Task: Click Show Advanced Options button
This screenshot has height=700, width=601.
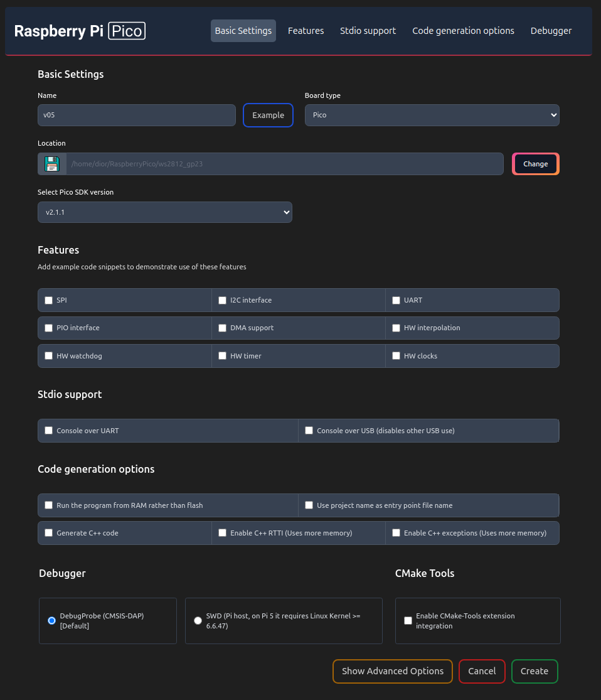Action: click(x=393, y=671)
